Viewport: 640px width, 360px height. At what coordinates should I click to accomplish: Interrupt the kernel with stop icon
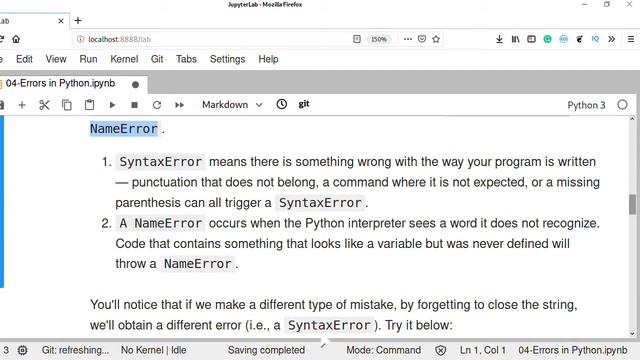(x=134, y=105)
